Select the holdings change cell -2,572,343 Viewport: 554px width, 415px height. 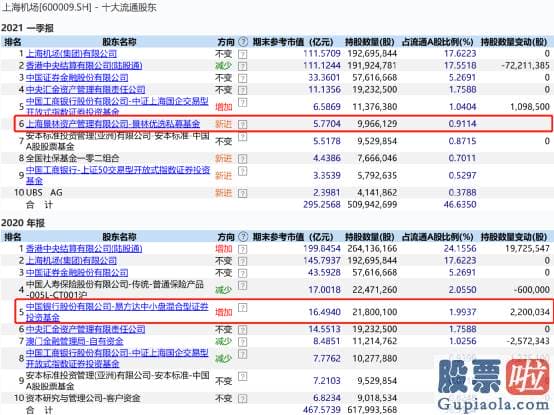tap(528, 342)
